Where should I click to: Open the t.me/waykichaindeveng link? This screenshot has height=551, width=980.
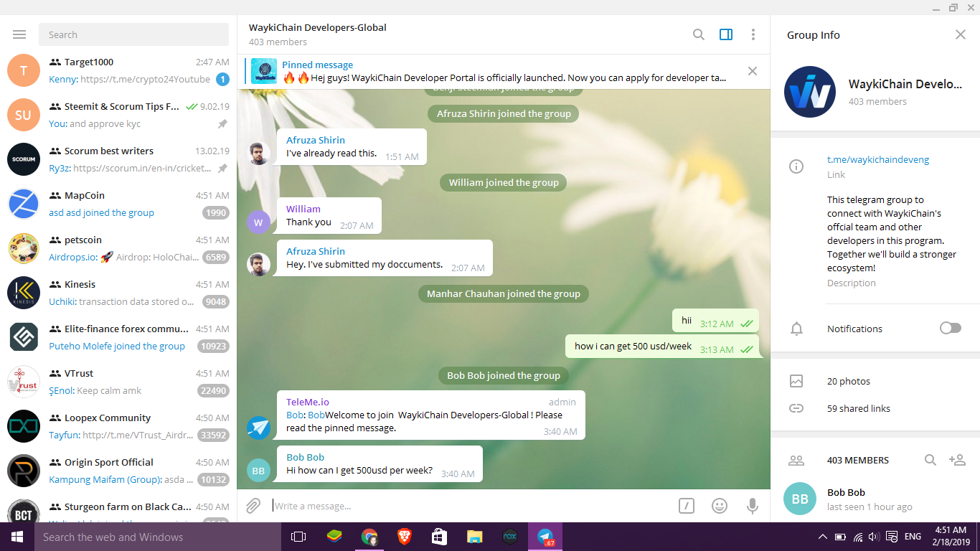pos(878,159)
